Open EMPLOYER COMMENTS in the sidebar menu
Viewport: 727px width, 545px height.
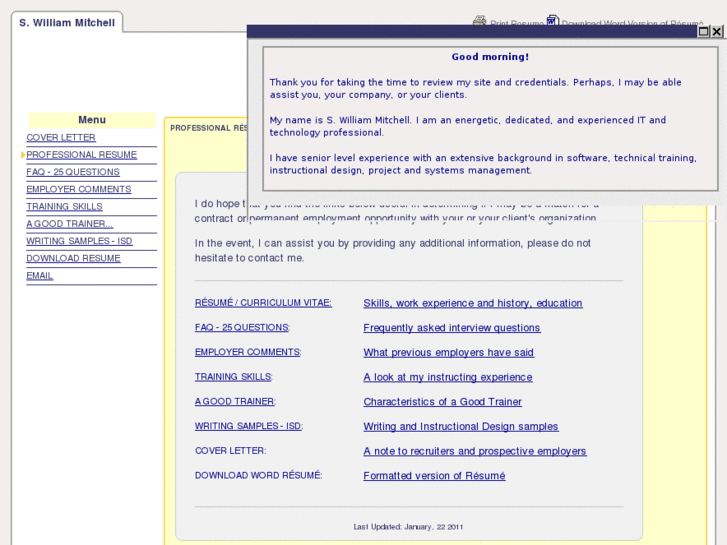(x=79, y=189)
